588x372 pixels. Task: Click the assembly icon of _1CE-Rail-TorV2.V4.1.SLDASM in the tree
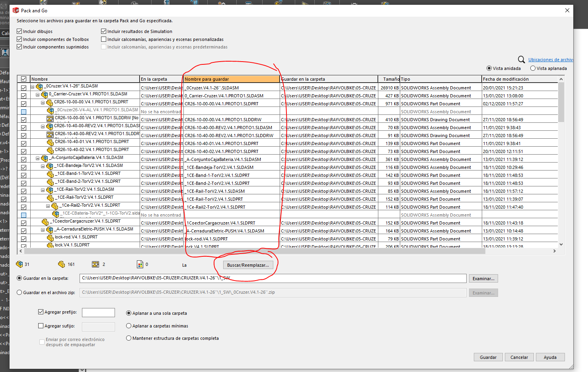pos(50,190)
